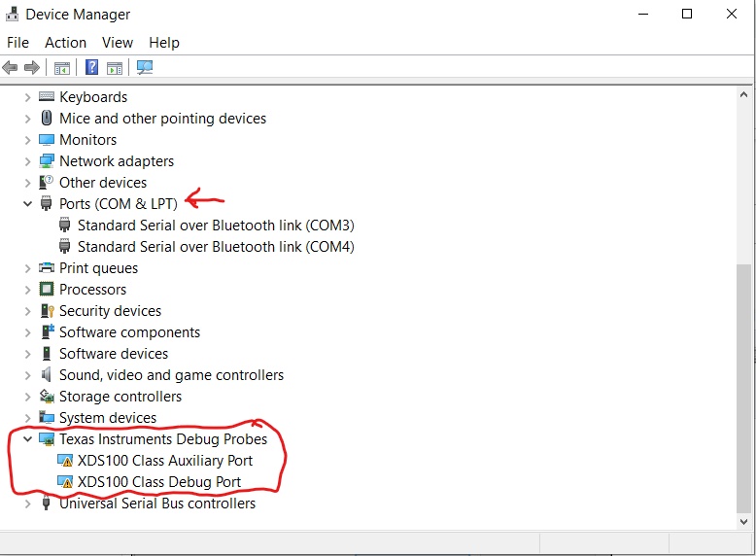The height and width of the screenshot is (556, 756).
Task: Click the Show/Hide Console Tree icon
Action: tap(61, 68)
